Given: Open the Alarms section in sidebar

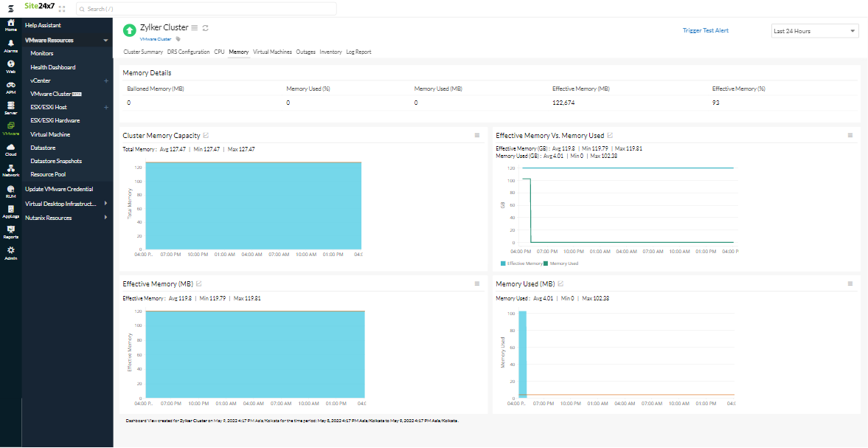Looking at the screenshot, I should pyautogui.click(x=10, y=46).
